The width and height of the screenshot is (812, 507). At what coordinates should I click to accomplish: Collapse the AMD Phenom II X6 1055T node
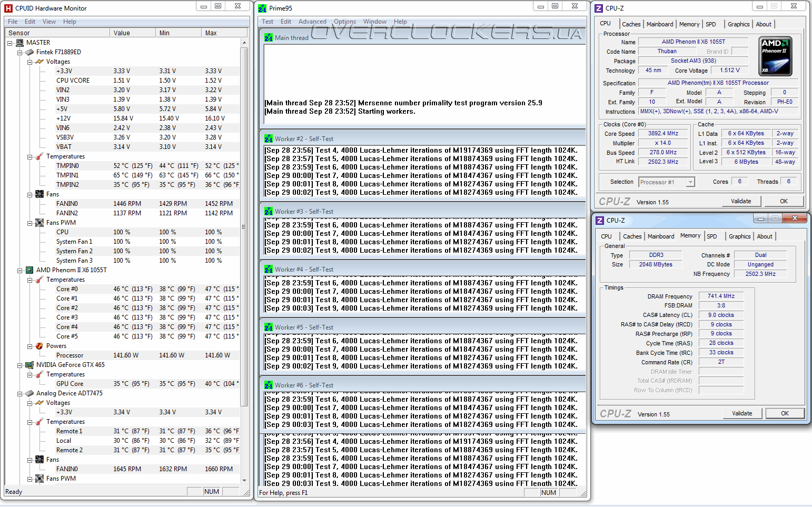click(20, 270)
